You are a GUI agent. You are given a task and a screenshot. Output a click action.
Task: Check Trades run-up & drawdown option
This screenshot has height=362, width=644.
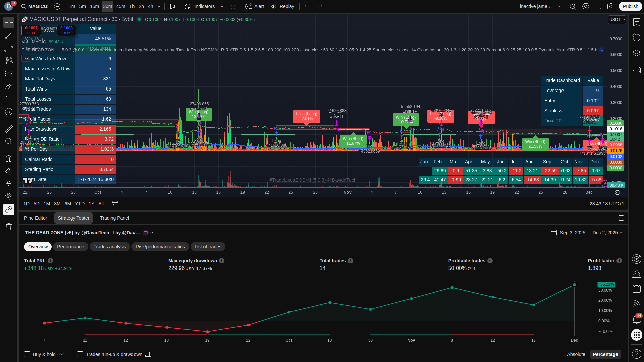(x=80, y=354)
